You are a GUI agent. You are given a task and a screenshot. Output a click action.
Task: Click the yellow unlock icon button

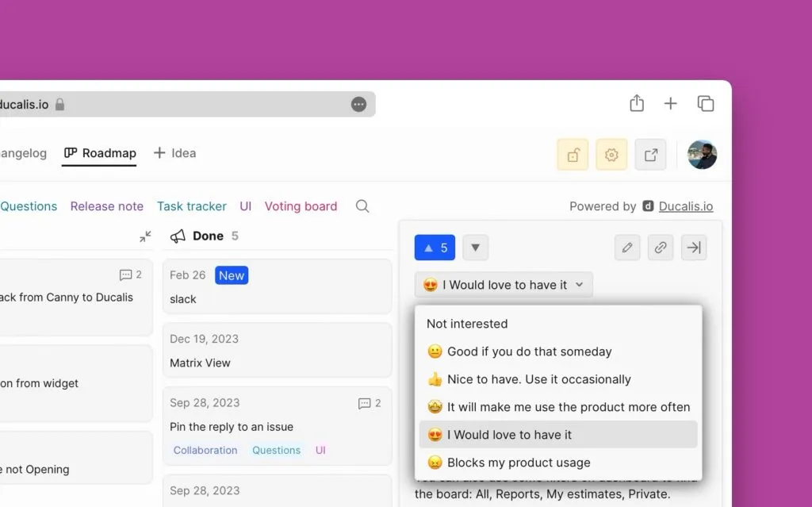point(573,156)
